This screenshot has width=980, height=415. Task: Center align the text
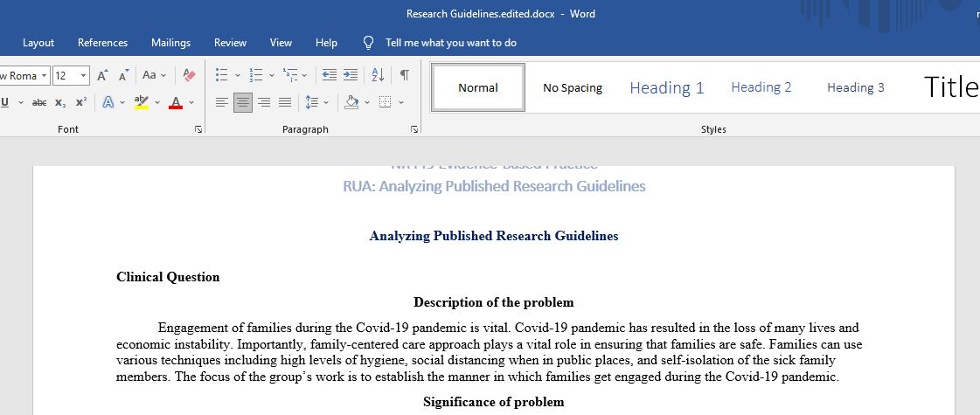coord(243,102)
